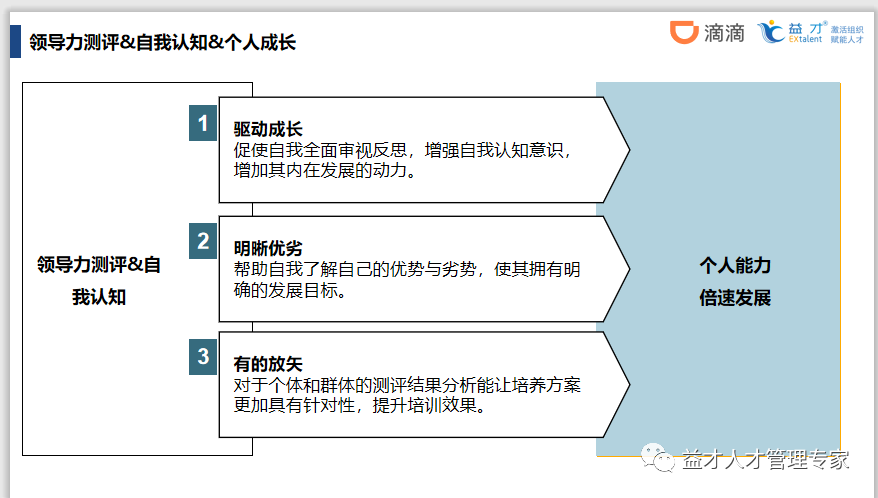Click the line 增加其内在发展的动力。

325,170
